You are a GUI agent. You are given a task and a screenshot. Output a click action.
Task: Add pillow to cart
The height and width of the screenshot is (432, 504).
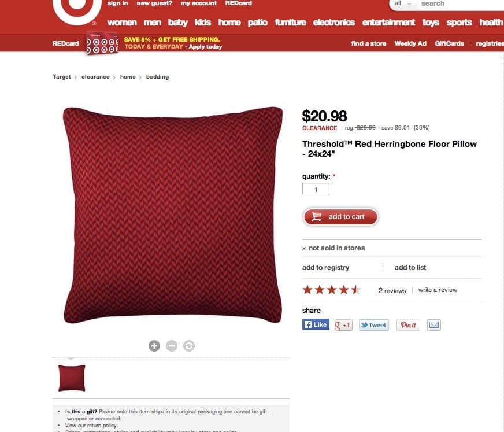click(340, 217)
